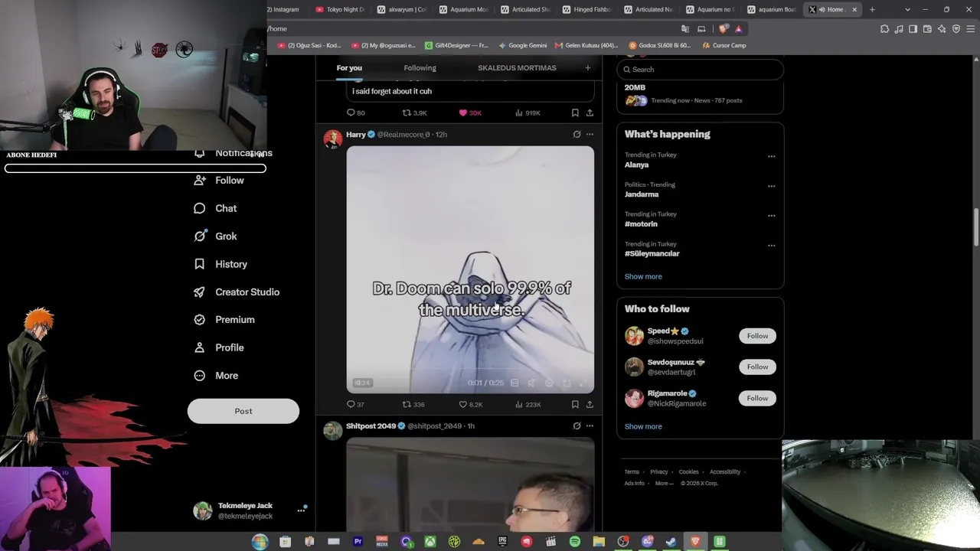Image resolution: width=980 pixels, height=551 pixels.
Task: Launch Steam from the taskbar
Action: 671,542
